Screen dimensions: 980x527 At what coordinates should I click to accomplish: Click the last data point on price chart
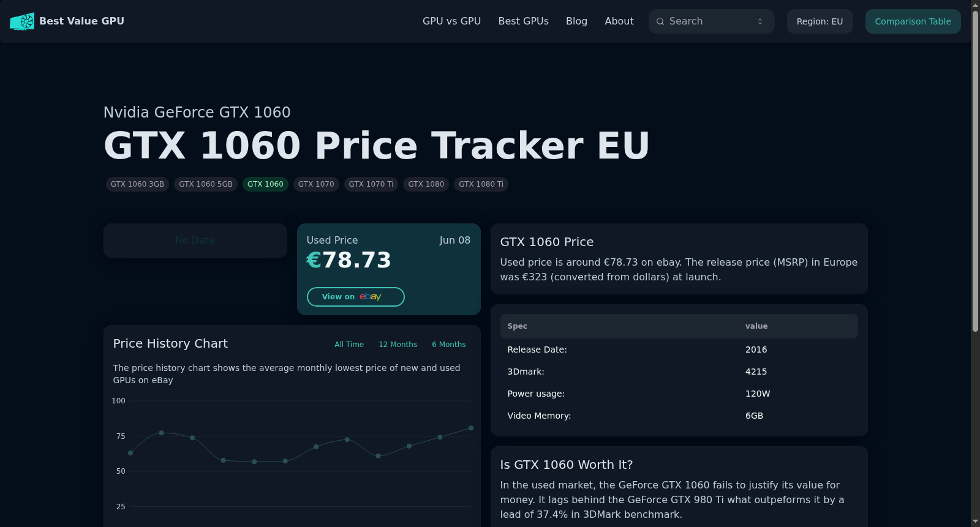point(471,428)
